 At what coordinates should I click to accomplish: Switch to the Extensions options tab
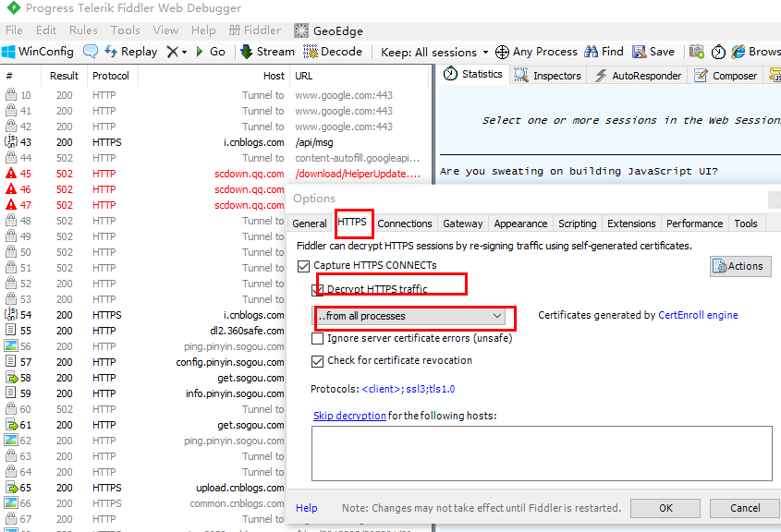(631, 224)
